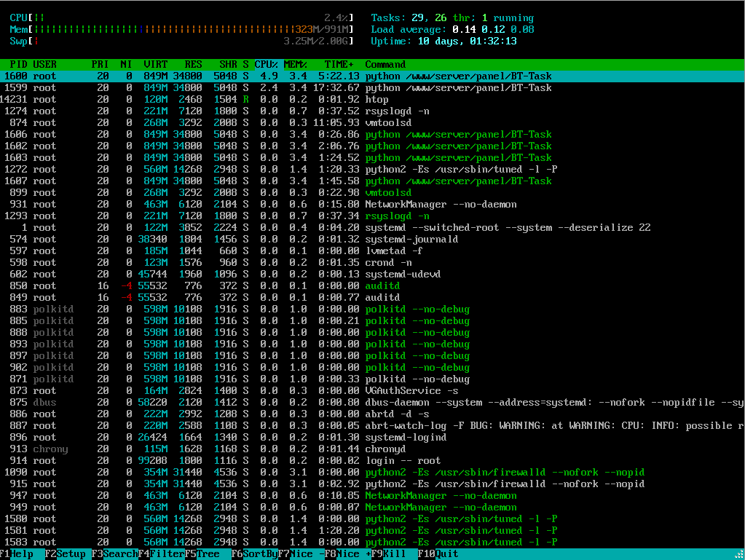Select the Load average values
Screen dimensions: 745x560
coord(493,29)
